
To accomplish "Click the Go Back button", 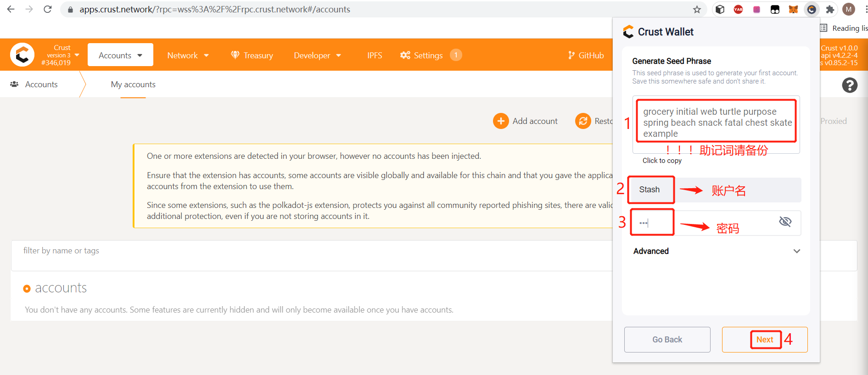I will click(667, 340).
